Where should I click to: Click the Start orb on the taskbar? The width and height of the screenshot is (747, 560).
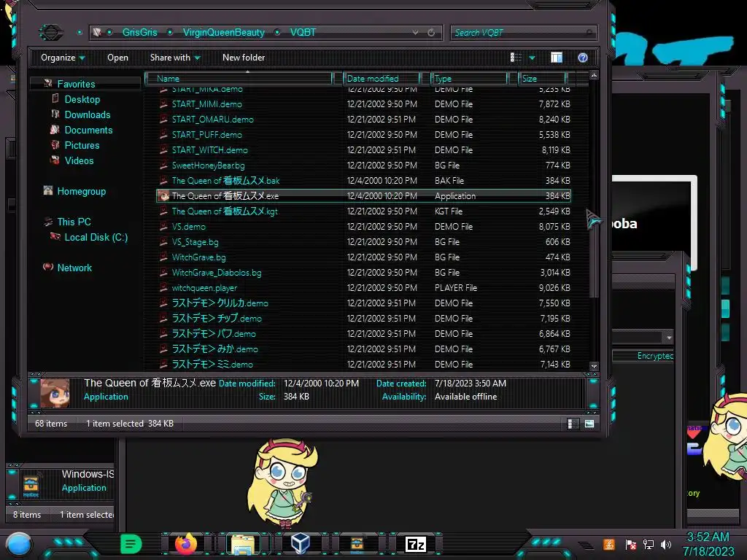click(18, 545)
